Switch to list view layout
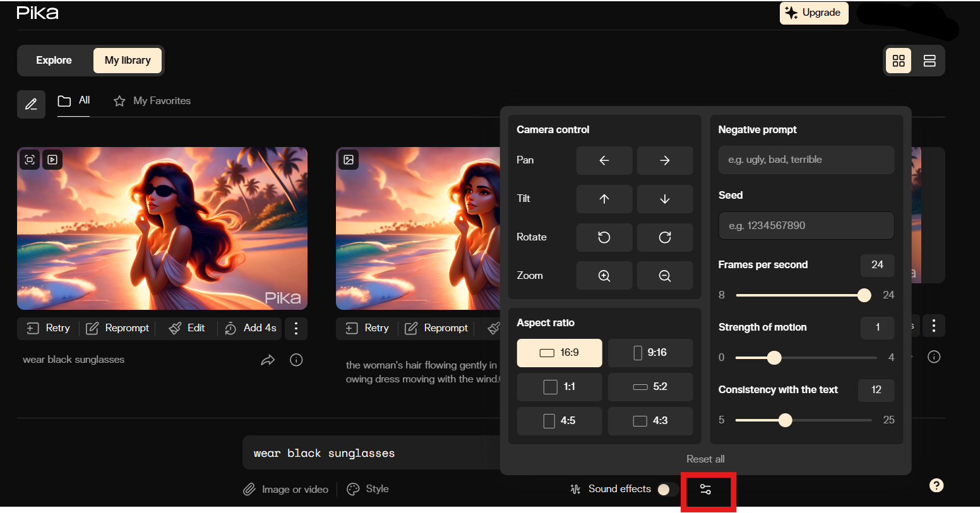 [929, 61]
